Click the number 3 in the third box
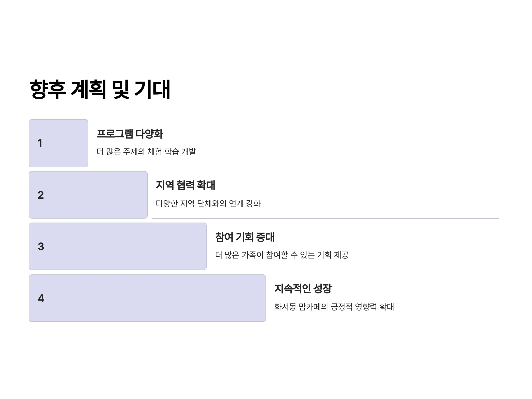Image resolution: width=532 pixels, height=399 pixels. (x=41, y=246)
